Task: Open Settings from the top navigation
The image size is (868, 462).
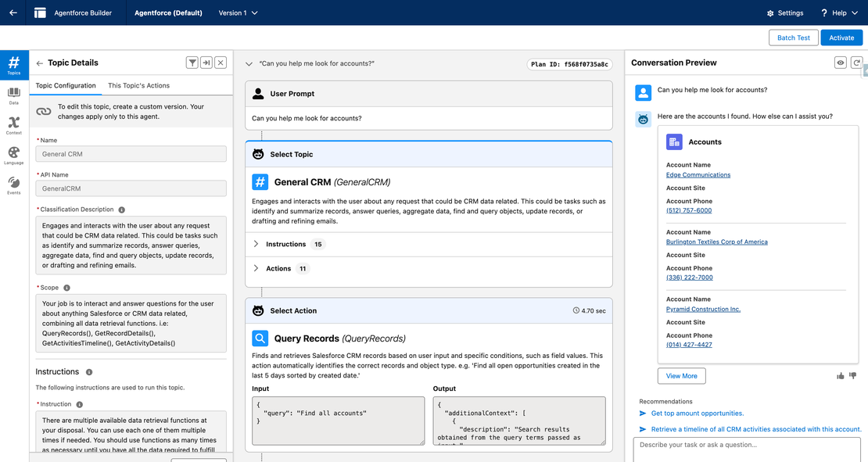Action: point(784,13)
